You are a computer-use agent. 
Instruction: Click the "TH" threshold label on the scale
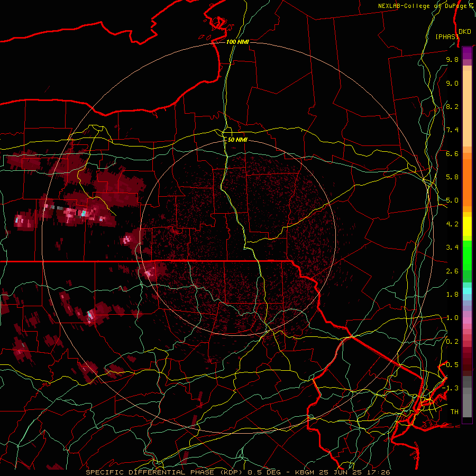point(454,412)
